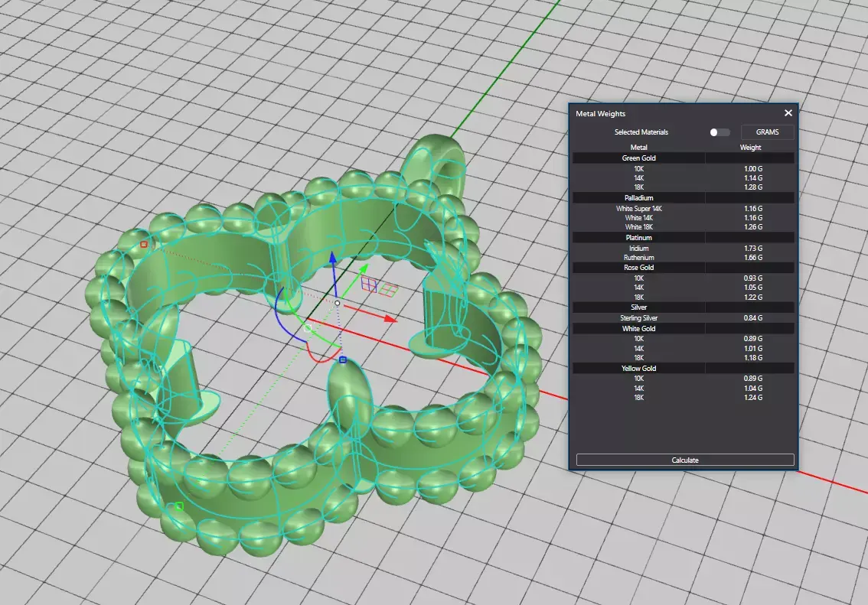Viewport: 868px width, 605px height.
Task: Click the blue gumball scale handle square
Action: (x=343, y=360)
